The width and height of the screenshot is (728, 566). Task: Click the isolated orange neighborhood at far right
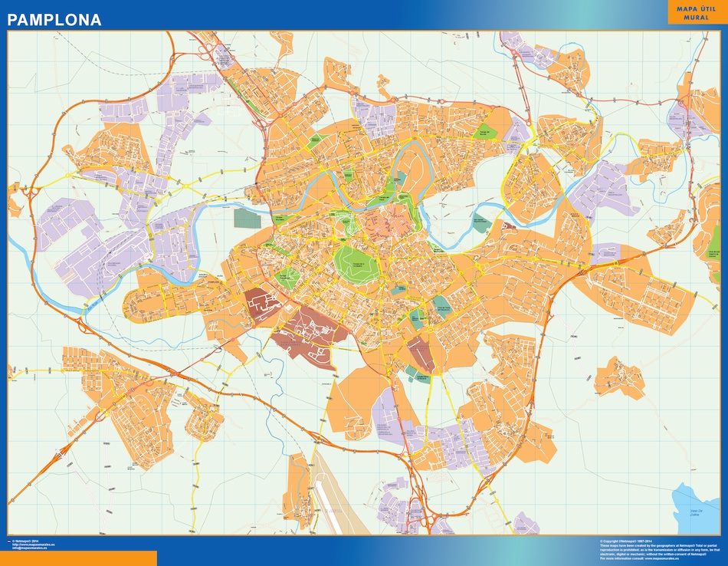click(620, 377)
